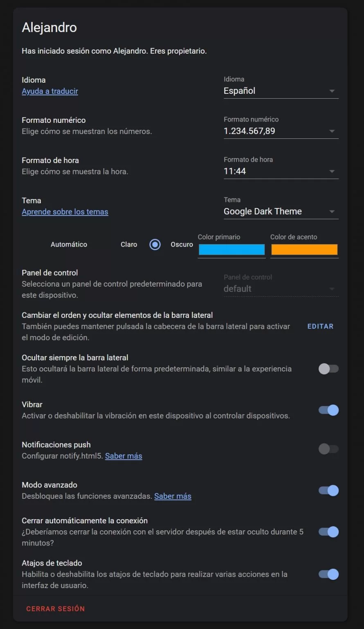Click the Ayuda a traducir link
This screenshot has height=629, width=364.
pos(50,91)
